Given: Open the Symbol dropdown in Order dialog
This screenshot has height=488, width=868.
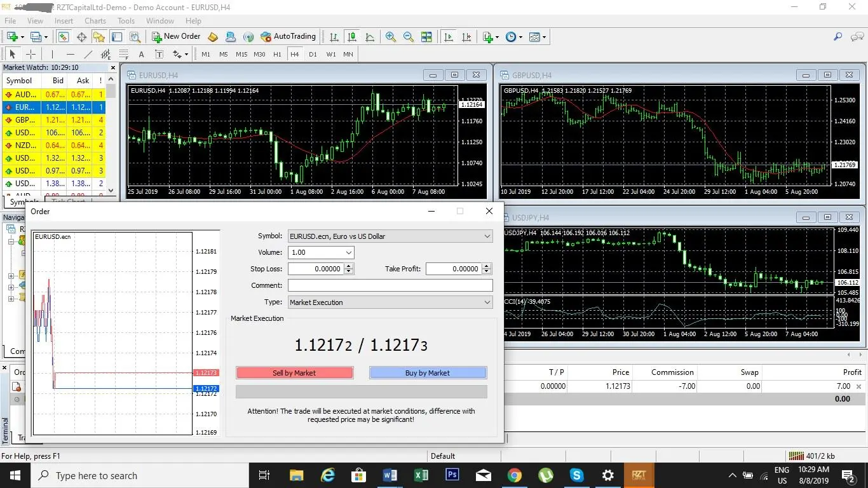Looking at the screenshot, I should pyautogui.click(x=390, y=236).
